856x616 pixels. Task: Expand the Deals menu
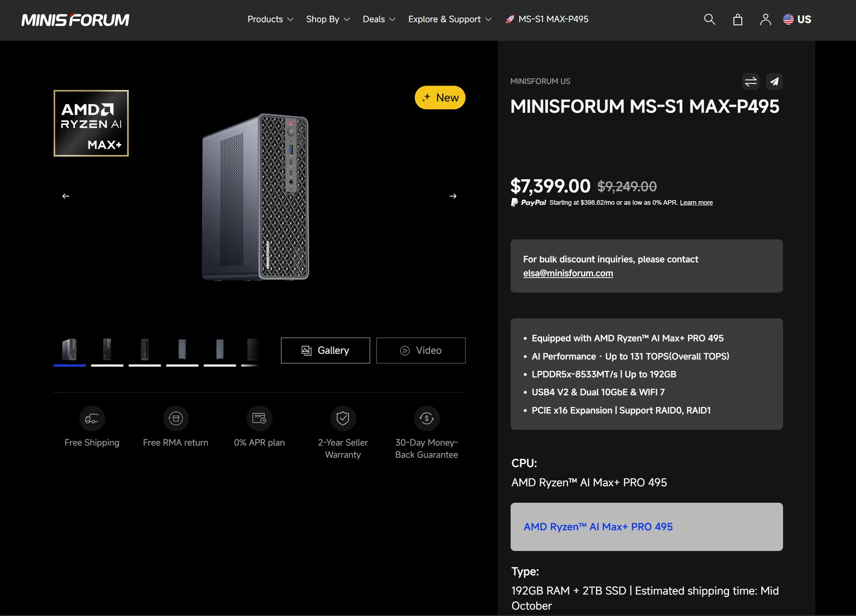click(x=379, y=19)
